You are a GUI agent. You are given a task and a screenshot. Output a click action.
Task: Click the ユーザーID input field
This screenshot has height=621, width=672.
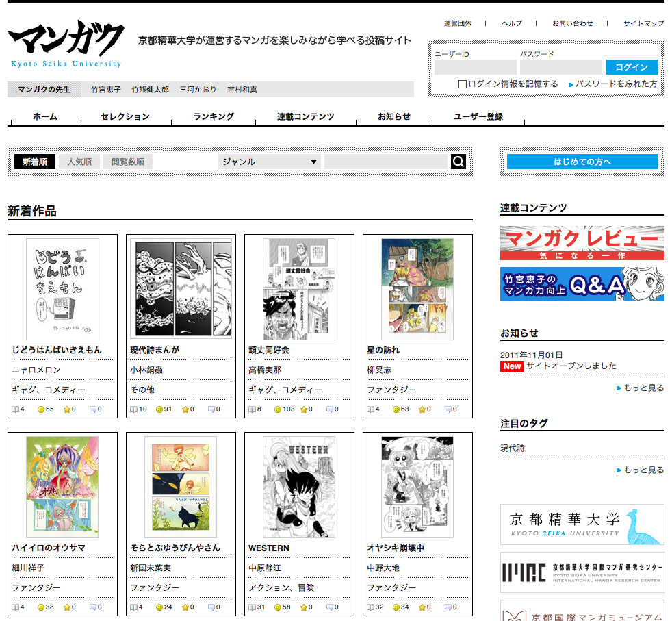pos(475,67)
